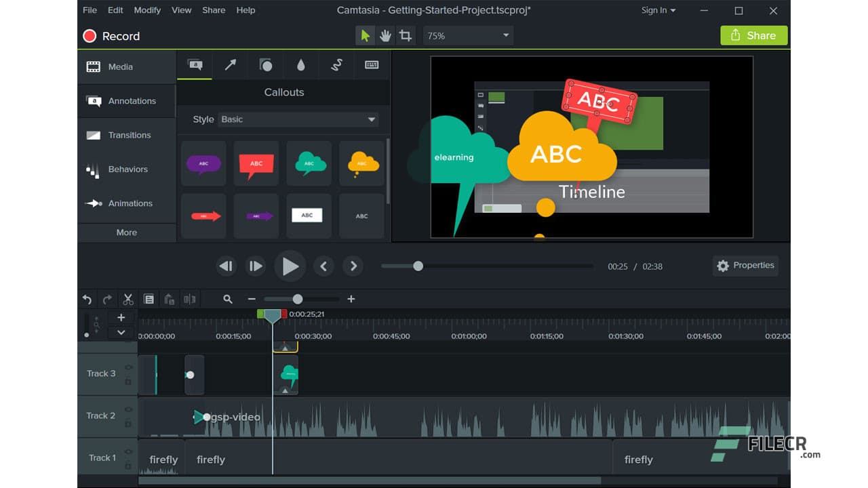Select the red ABC callout thumbnail
The width and height of the screenshot is (868, 488).
(256, 163)
